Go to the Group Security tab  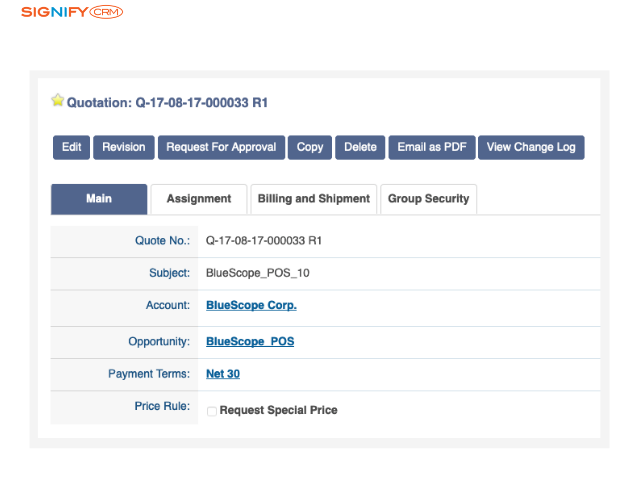pos(429,199)
